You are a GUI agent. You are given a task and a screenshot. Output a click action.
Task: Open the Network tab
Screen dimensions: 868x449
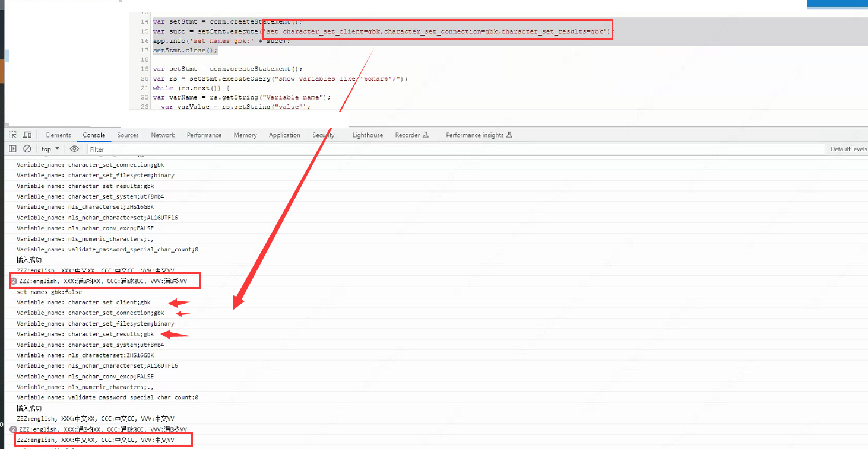(x=163, y=135)
